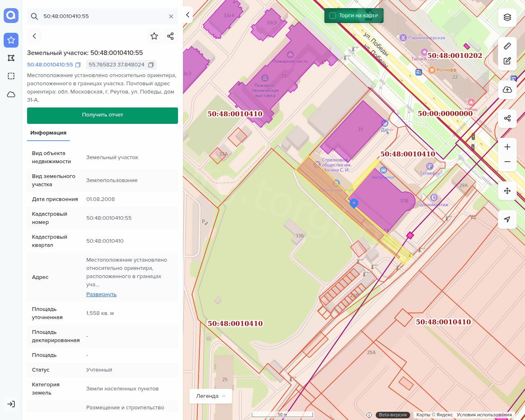Select the ruler measurement tool
The height and width of the screenshot is (420, 525).
point(507,46)
